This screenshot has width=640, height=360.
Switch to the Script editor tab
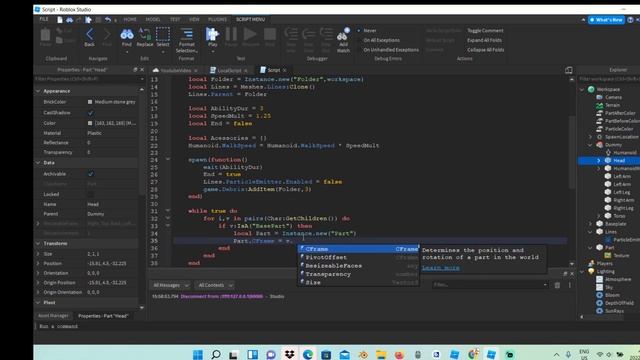273,70
